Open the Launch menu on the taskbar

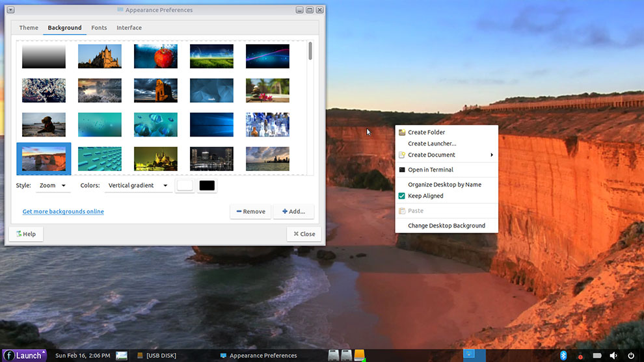[x=24, y=356]
